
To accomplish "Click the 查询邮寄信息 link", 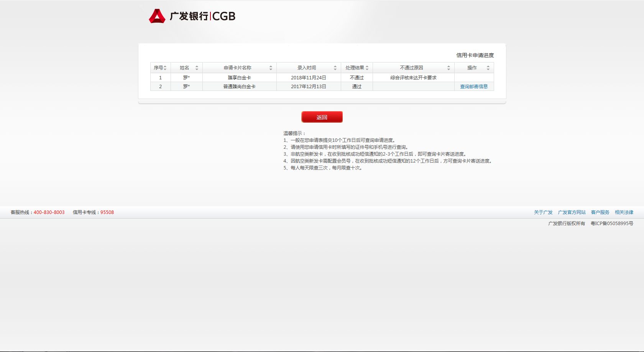I will [x=474, y=87].
